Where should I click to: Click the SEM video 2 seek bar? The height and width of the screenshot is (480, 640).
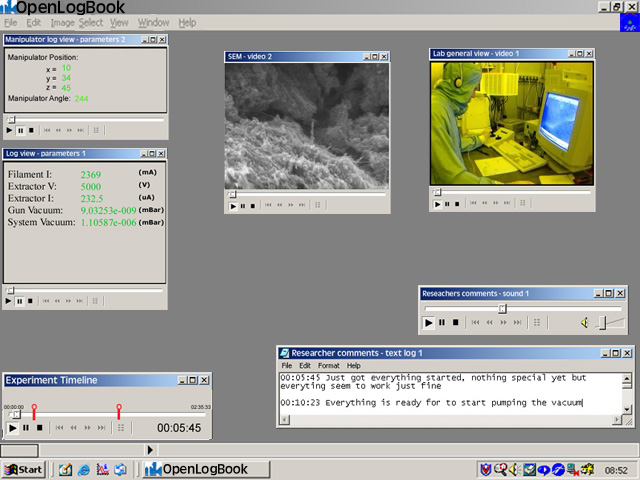coord(306,194)
